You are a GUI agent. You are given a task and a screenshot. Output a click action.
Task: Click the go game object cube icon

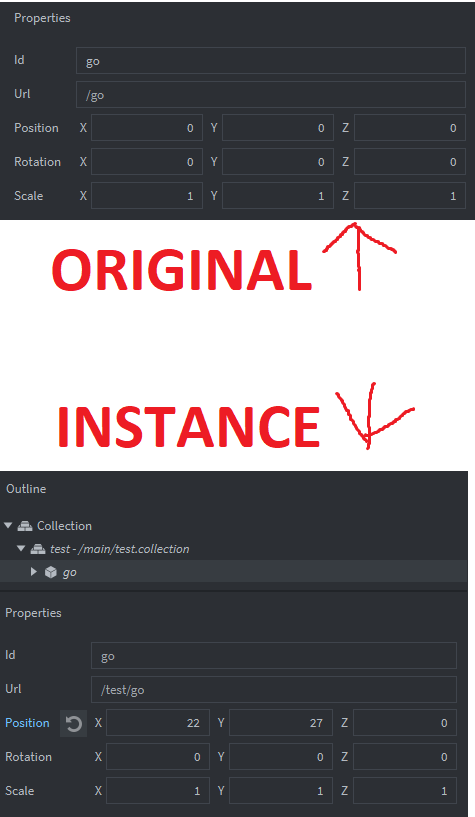pos(51,572)
